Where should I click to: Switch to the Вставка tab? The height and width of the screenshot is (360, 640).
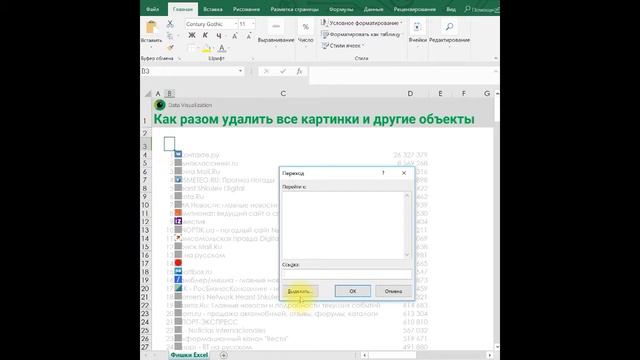[x=213, y=9]
